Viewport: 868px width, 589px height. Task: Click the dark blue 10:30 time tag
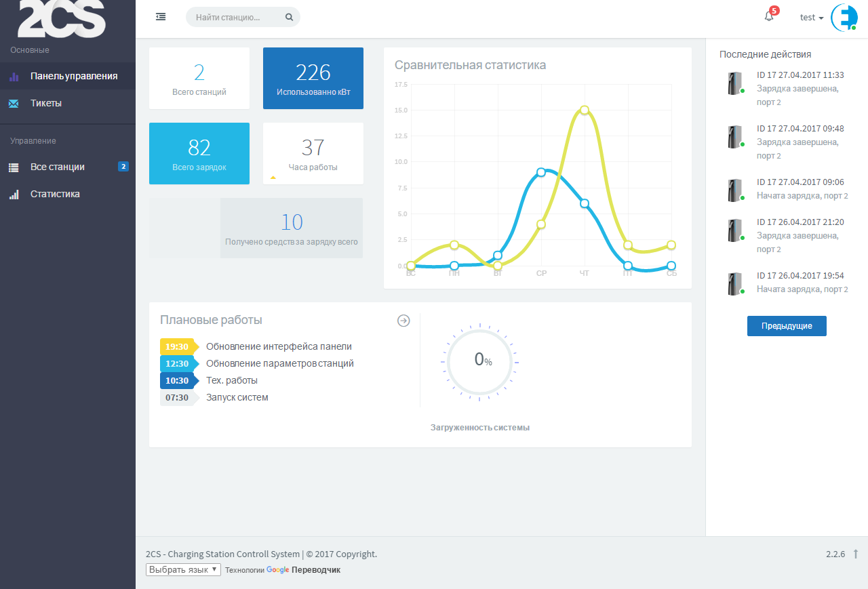point(179,380)
